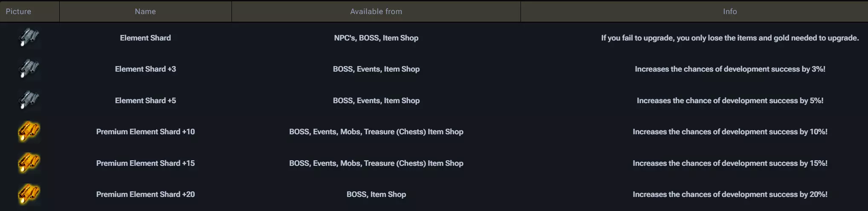
Task: Select the Element Shard +3 name
Action: 145,69
